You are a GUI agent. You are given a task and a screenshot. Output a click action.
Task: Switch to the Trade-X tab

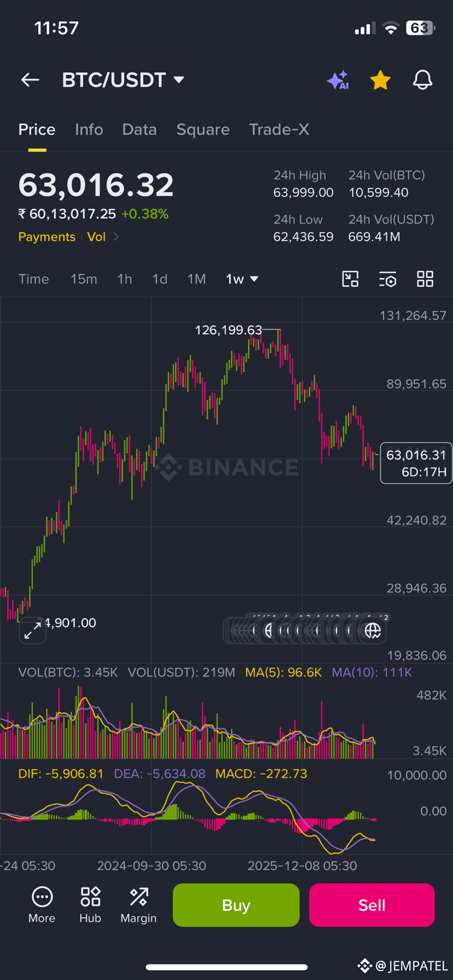279,130
